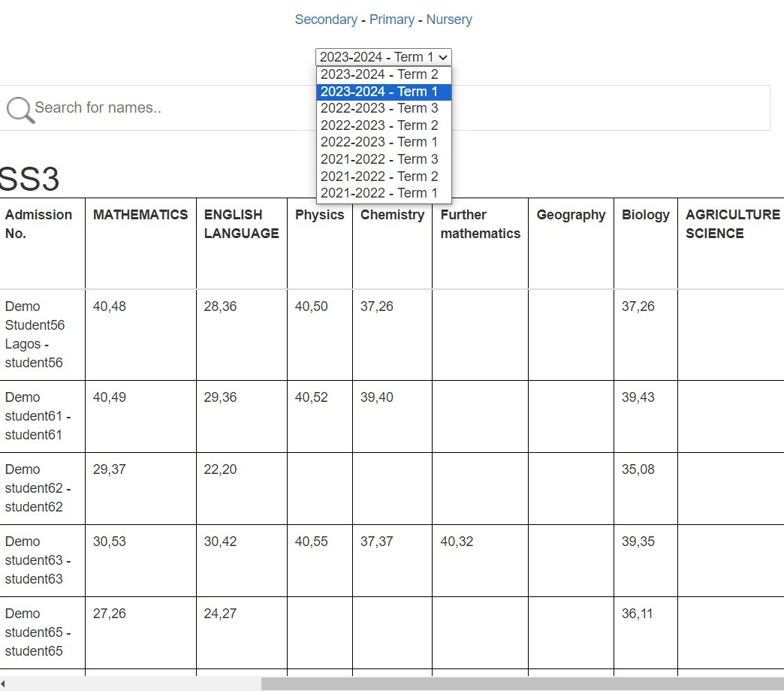
Task: Pick 2022-2023 - Term 2 from list
Action: click(379, 125)
